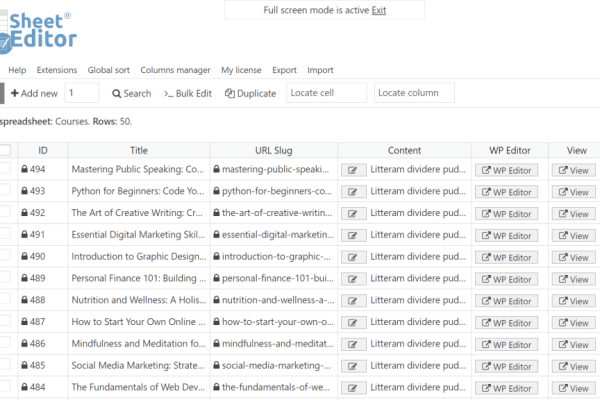
Task: Click lock icon beside ID 486
Action: [x=24, y=343]
